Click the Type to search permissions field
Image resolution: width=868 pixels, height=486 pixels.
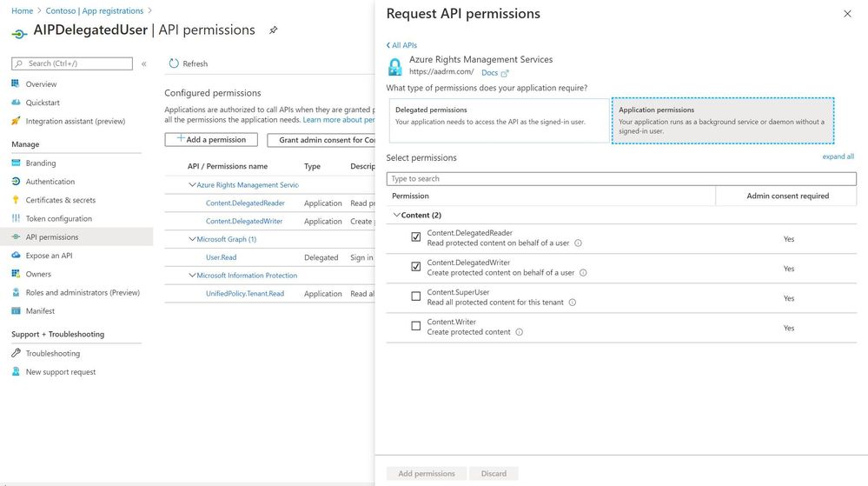[621, 178]
